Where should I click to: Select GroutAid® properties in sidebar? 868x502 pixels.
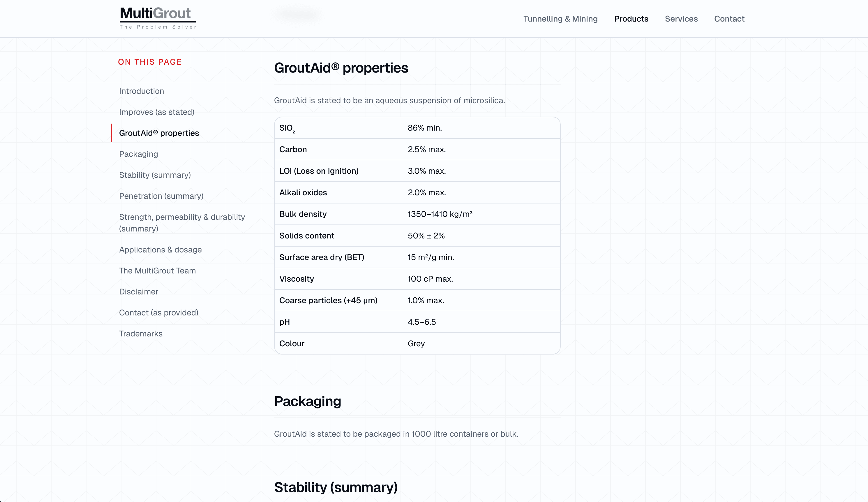tap(159, 133)
